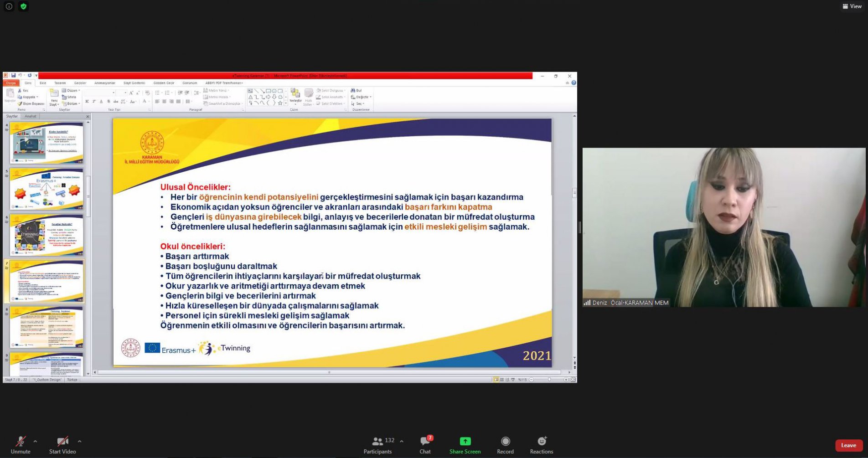Viewport: 868px width, 458px height.
Task: Open the View layout options
Action: [x=852, y=6]
